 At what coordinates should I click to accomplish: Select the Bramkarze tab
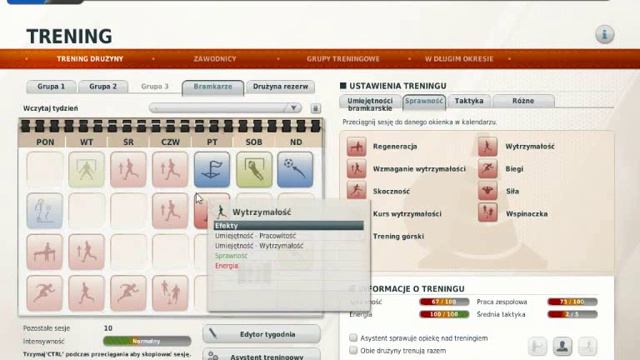(x=213, y=87)
